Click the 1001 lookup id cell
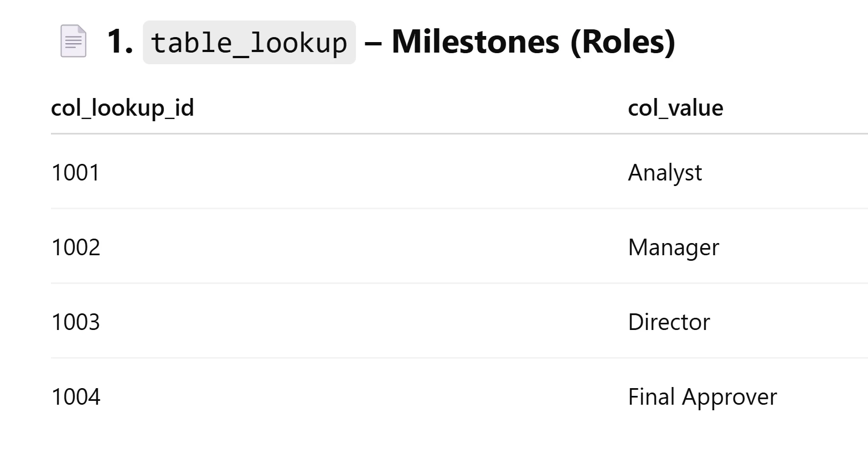This screenshot has height=454, width=868. 75,172
